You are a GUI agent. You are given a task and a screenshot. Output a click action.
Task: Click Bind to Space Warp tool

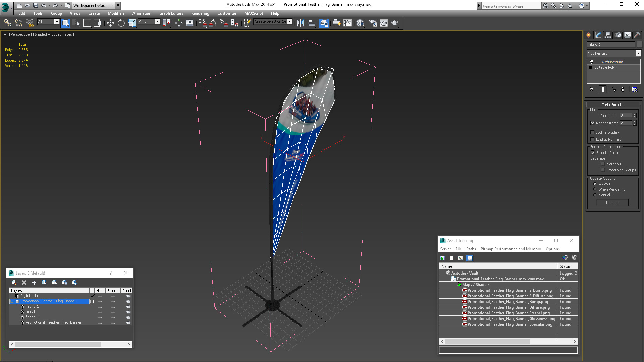pos(30,23)
